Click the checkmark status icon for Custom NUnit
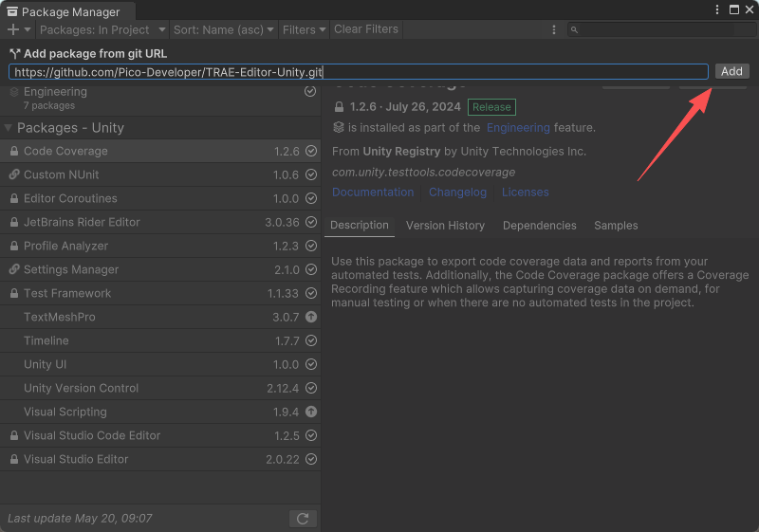The height and width of the screenshot is (532, 759). pyautogui.click(x=311, y=174)
